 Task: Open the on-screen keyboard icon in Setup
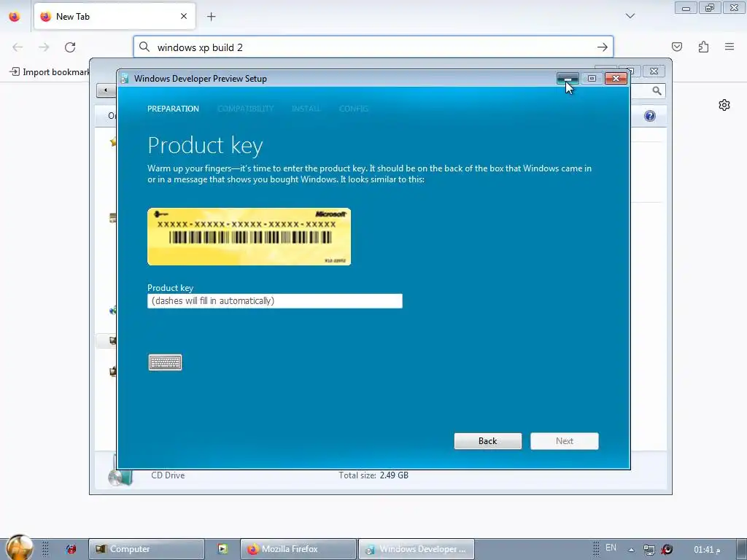tap(165, 362)
